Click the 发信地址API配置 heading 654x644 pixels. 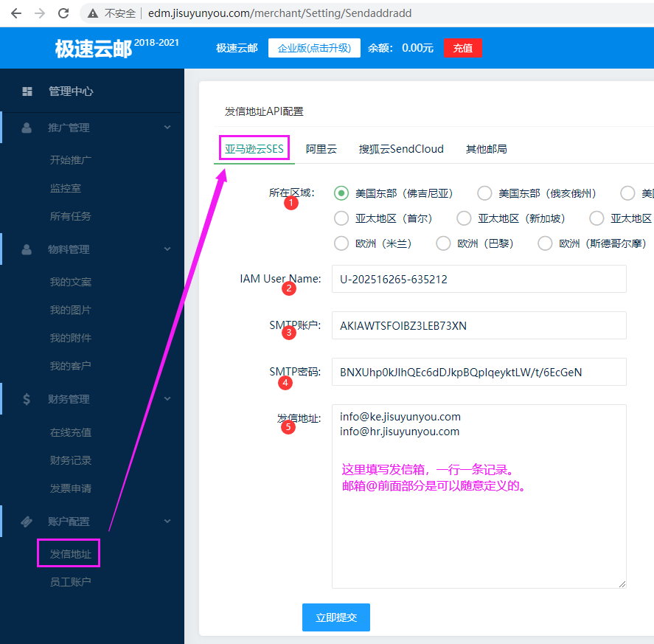click(264, 111)
